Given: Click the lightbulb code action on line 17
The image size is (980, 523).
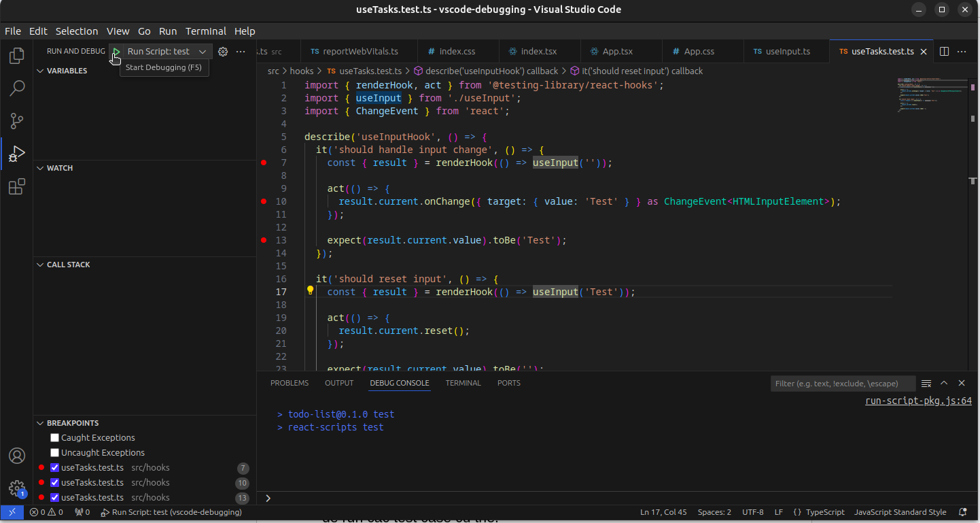Looking at the screenshot, I should tap(310, 291).
